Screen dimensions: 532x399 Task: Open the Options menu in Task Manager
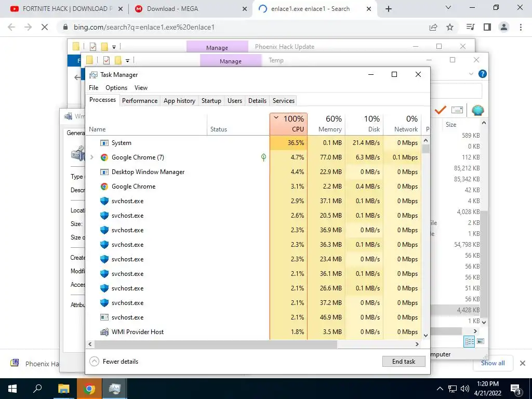116,87
